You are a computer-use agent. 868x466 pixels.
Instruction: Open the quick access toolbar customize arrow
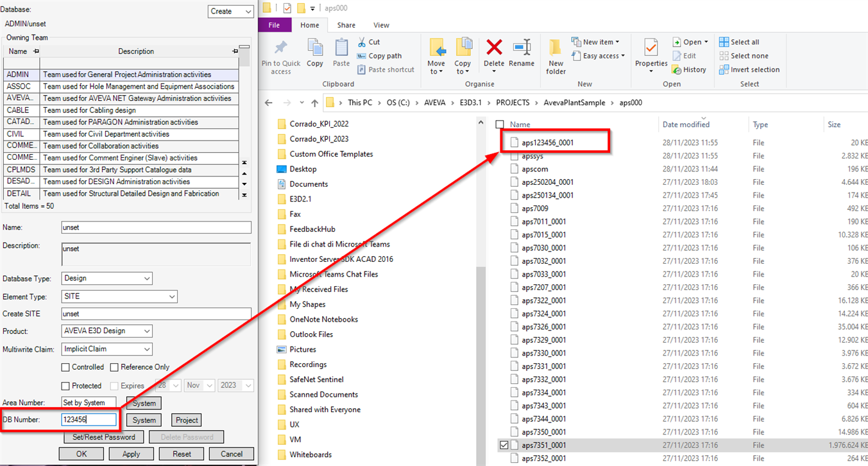click(x=312, y=8)
